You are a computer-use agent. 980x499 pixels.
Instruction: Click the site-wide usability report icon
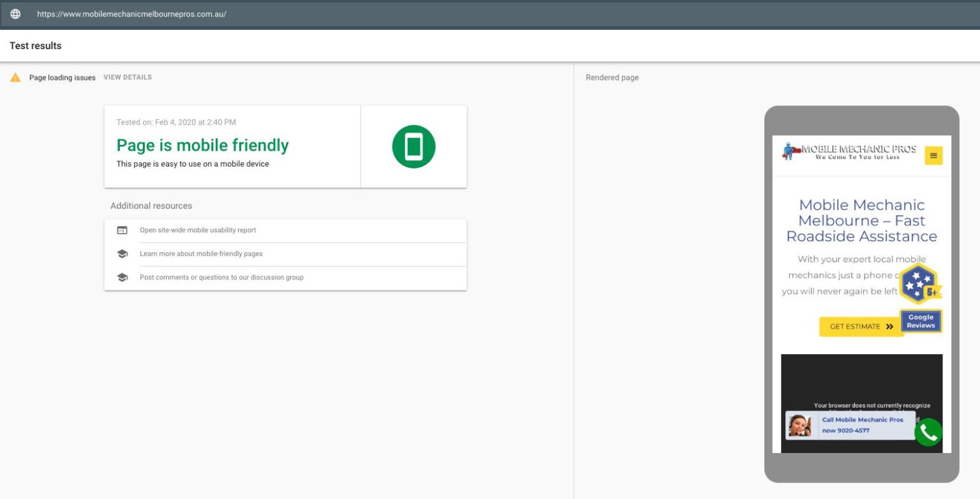122,230
